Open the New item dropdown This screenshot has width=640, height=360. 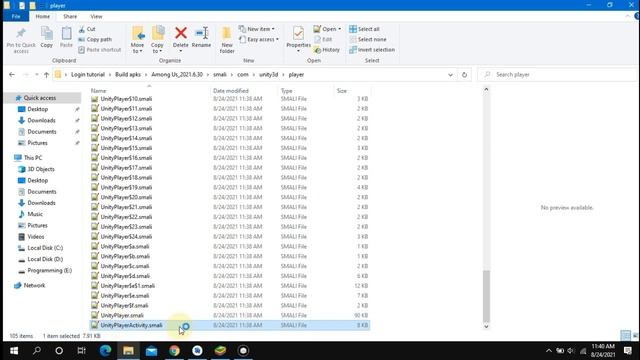click(257, 29)
